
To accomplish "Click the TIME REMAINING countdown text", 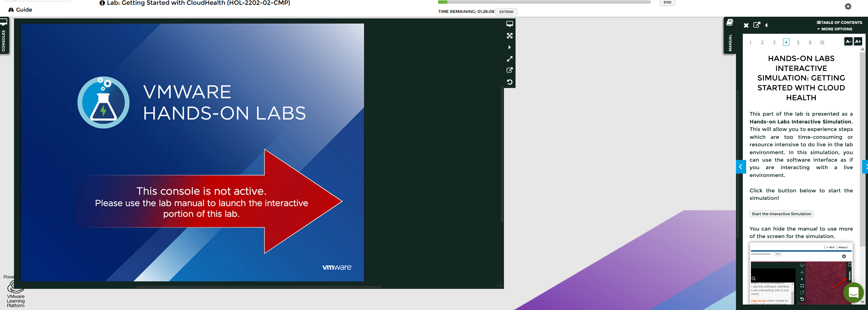I will (x=466, y=12).
